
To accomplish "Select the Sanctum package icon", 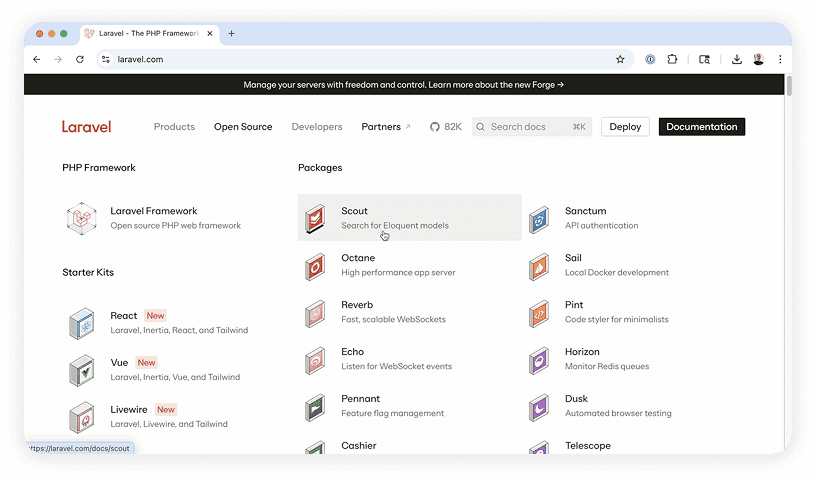I will (539, 219).
